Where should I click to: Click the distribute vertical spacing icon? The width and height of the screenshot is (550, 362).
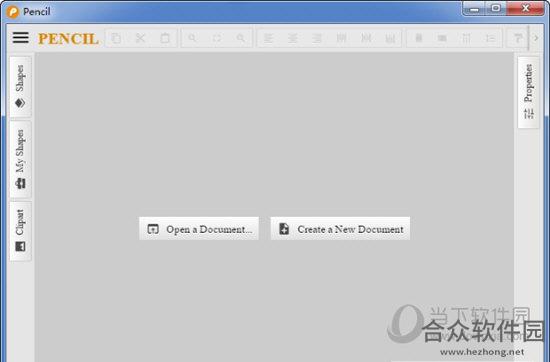pyautogui.click(x=490, y=38)
